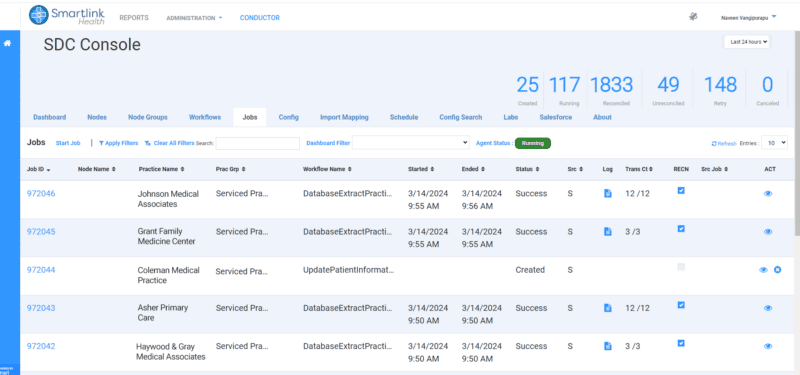Sort by Prac Grp column
Viewport: 800px width, 375px height.
point(230,169)
